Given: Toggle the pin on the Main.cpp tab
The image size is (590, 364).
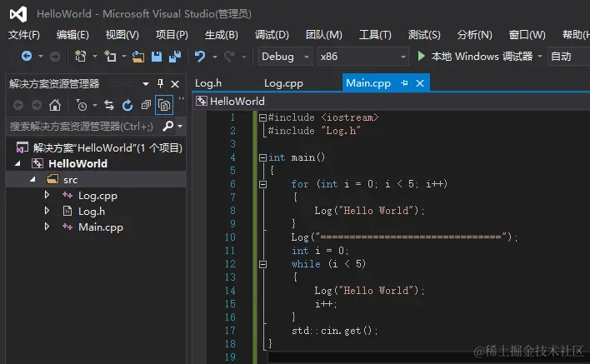Looking at the screenshot, I should pos(404,83).
